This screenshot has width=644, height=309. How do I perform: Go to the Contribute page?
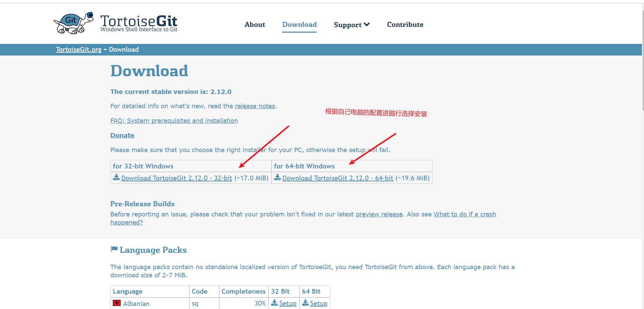pyautogui.click(x=405, y=25)
